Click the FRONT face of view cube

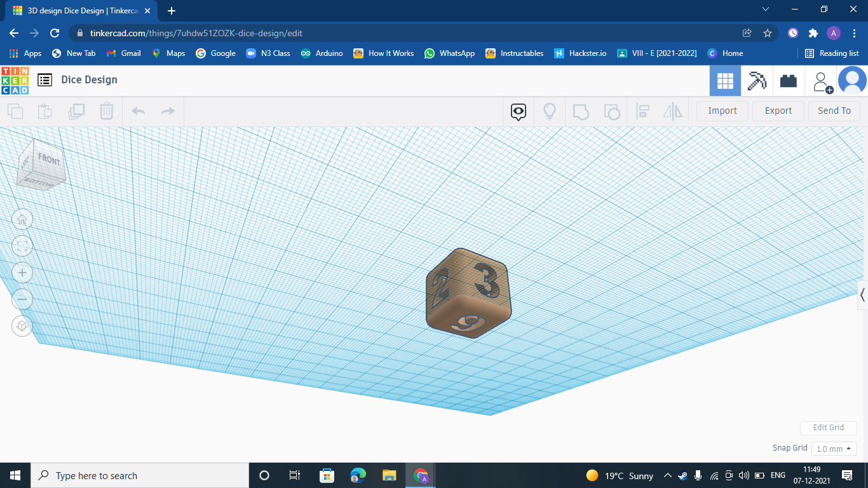tap(48, 160)
